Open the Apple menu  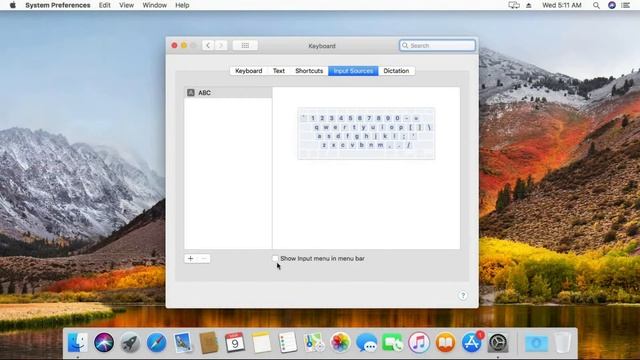(13, 5)
